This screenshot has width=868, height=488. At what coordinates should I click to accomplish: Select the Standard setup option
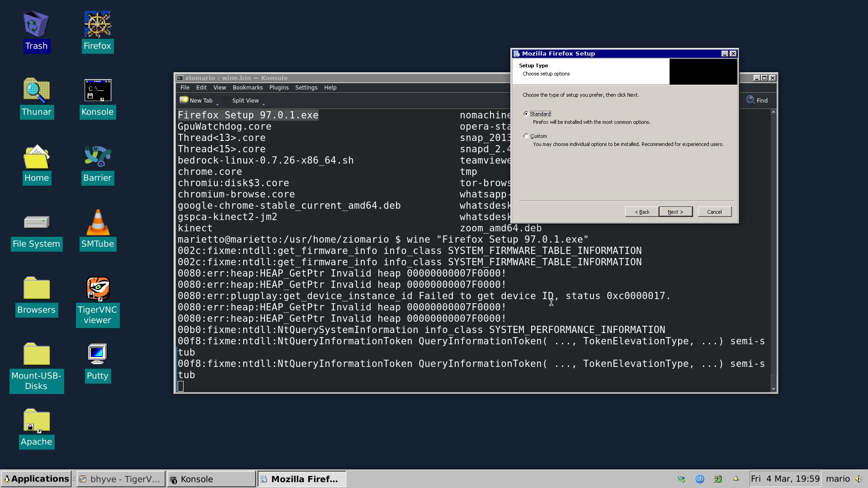coord(526,113)
